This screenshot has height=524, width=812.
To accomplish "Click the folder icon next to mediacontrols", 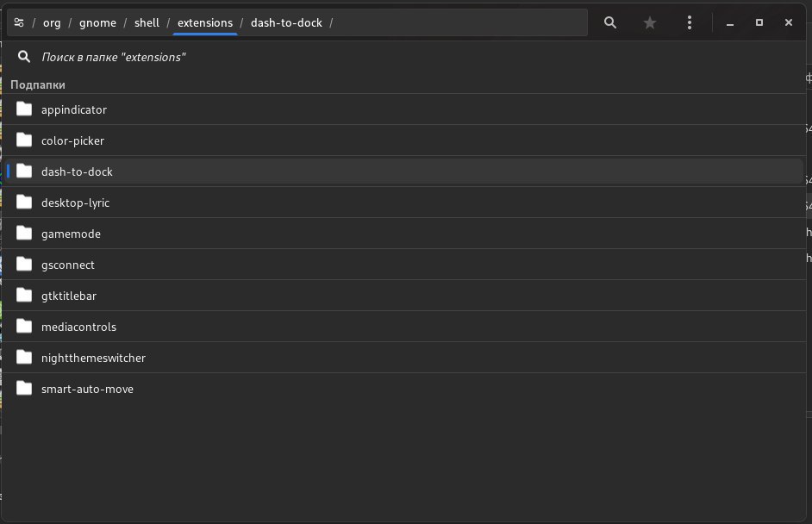I will pyautogui.click(x=24, y=326).
